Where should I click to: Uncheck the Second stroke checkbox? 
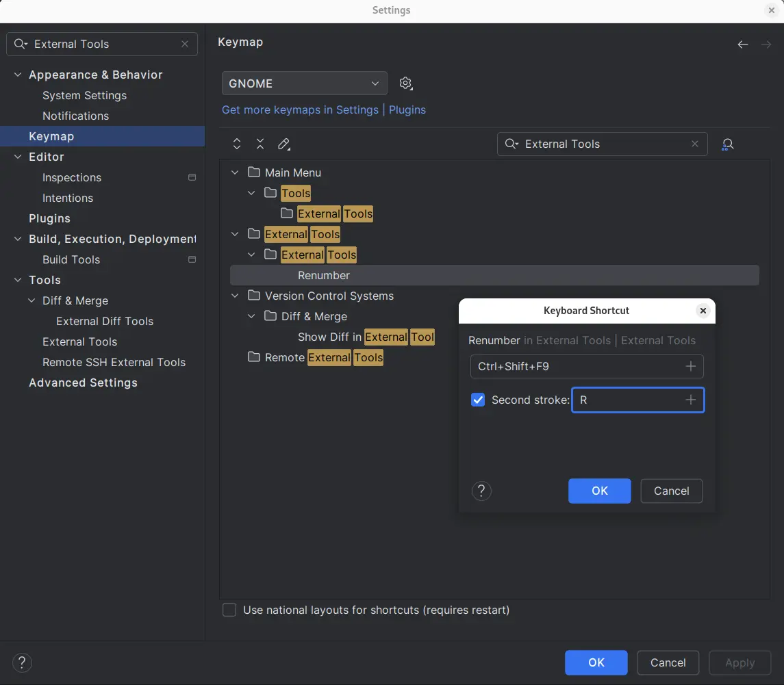(478, 400)
